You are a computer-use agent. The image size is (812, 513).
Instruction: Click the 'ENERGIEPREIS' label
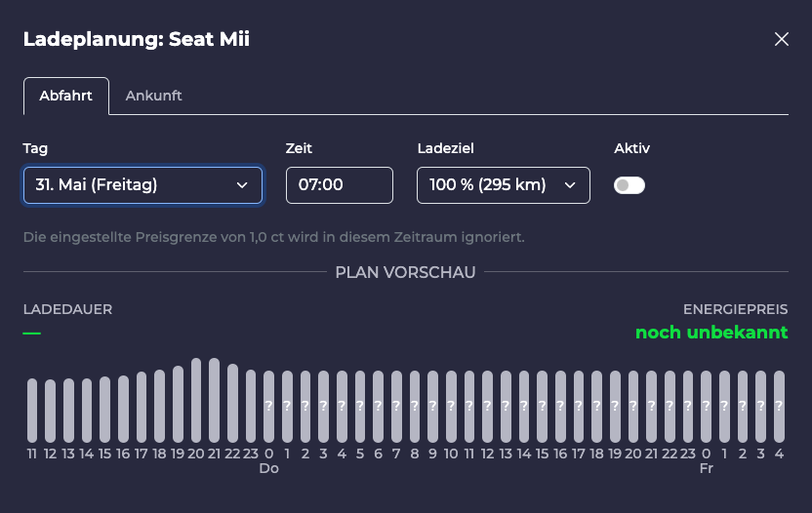pos(735,309)
